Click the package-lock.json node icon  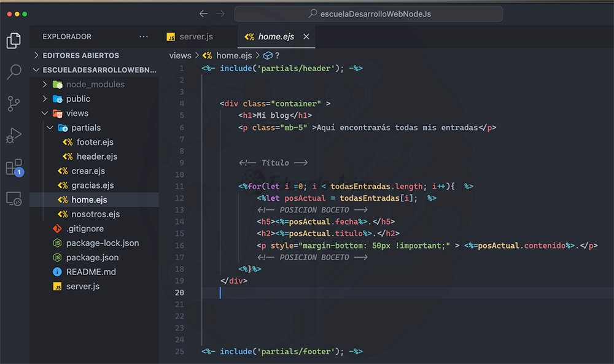point(57,243)
